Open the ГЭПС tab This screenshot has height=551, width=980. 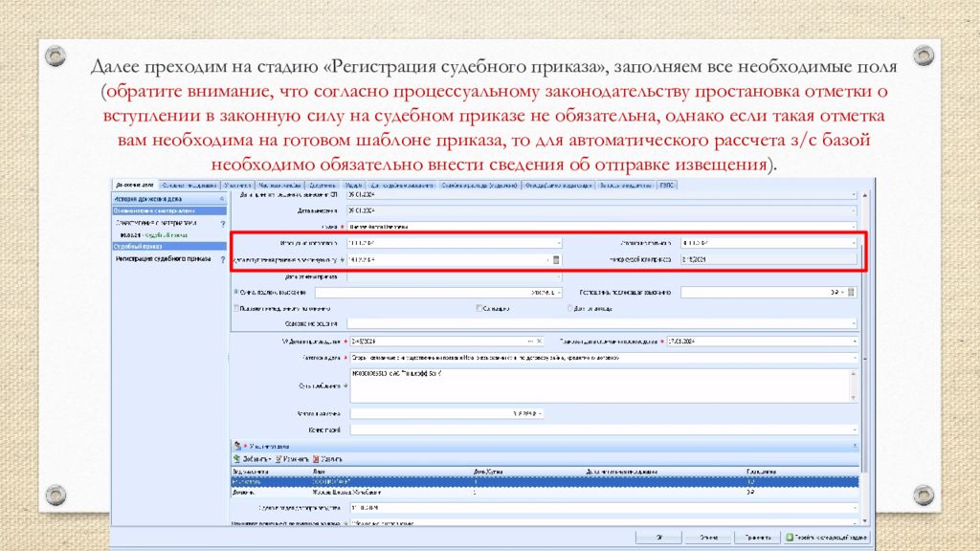click(x=667, y=186)
